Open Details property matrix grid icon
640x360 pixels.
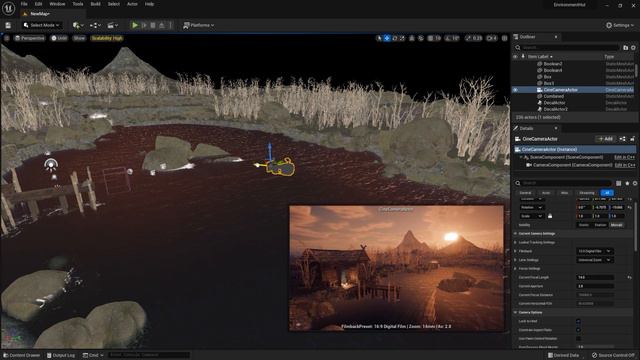pyautogui.click(x=619, y=183)
